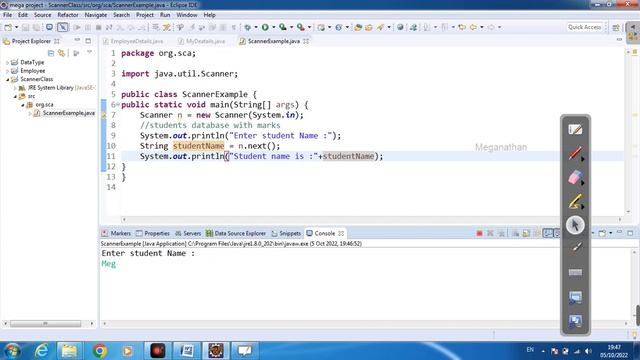Click the editor horizontal scrollbar

click(x=371, y=220)
